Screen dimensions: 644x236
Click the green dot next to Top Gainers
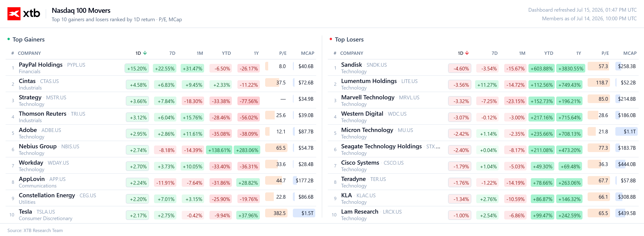pos(9,39)
